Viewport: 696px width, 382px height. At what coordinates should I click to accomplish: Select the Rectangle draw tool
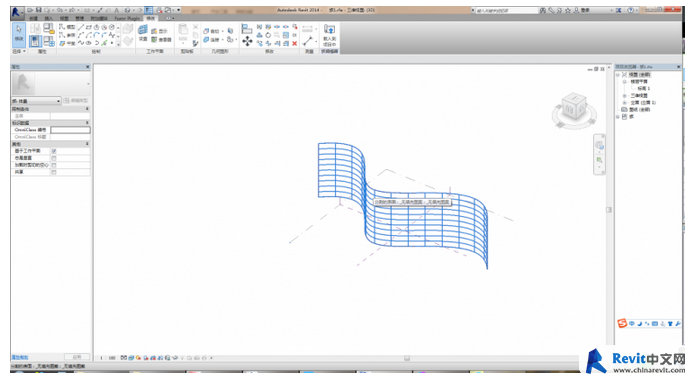pos(89,27)
